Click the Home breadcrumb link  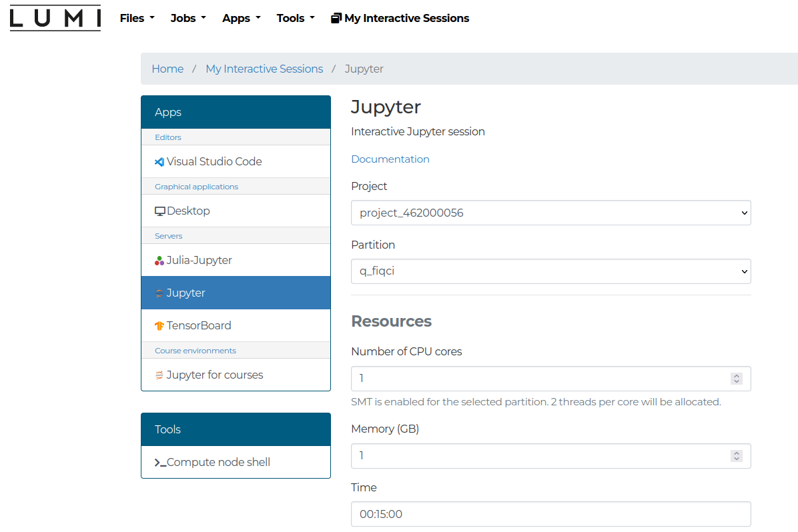click(167, 69)
